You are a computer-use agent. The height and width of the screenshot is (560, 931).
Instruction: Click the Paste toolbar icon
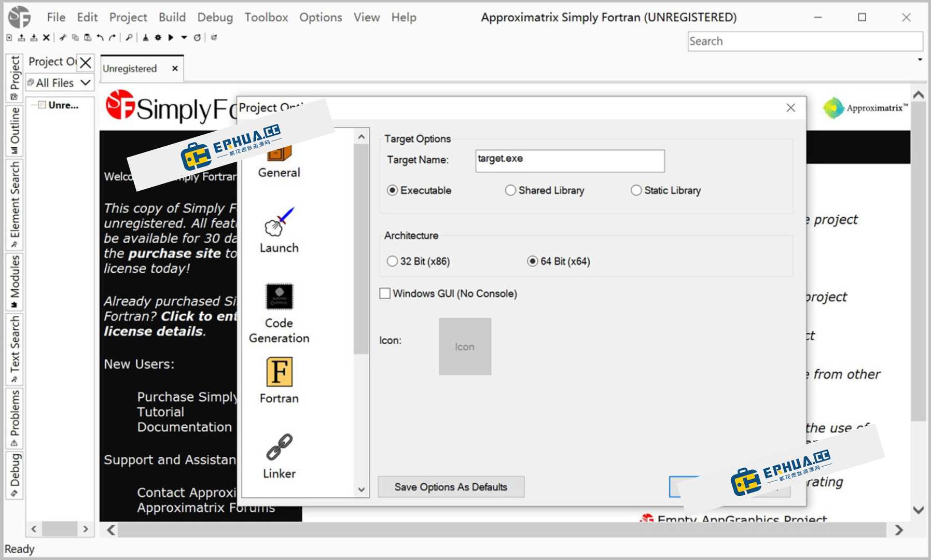(88, 37)
